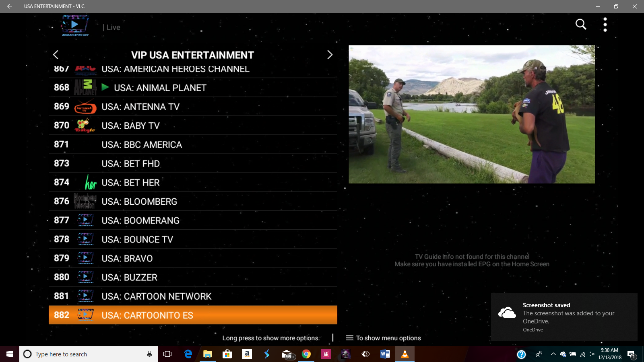The height and width of the screenshot is (362, 644).
Task: Click the Antenna TV channel logo
Action: coord(85,107)
